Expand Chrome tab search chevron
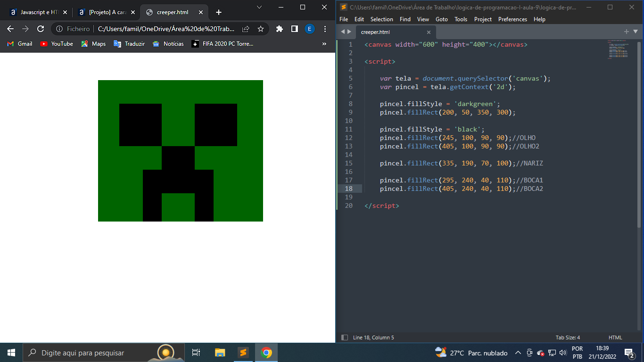This screenshot has height=362, width=644. pos(259,7)
